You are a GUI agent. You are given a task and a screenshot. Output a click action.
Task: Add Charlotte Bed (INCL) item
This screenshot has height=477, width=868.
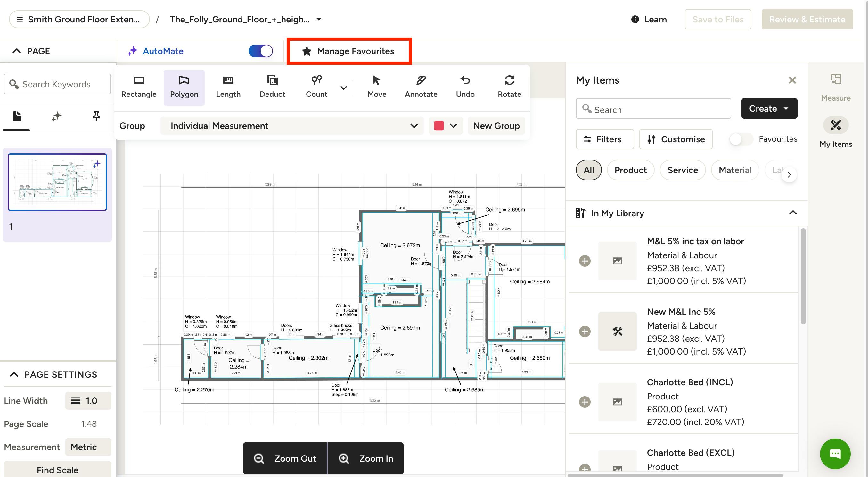click(585, 402)
